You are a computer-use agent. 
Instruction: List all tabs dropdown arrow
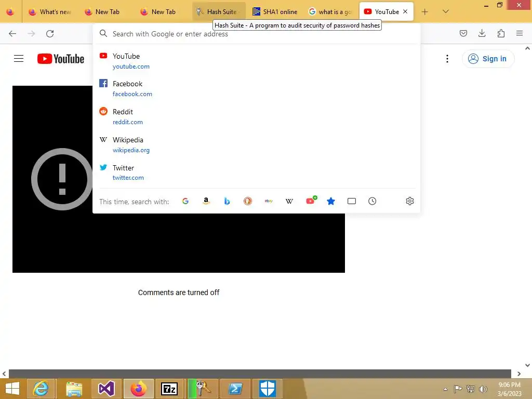point(446,11)
